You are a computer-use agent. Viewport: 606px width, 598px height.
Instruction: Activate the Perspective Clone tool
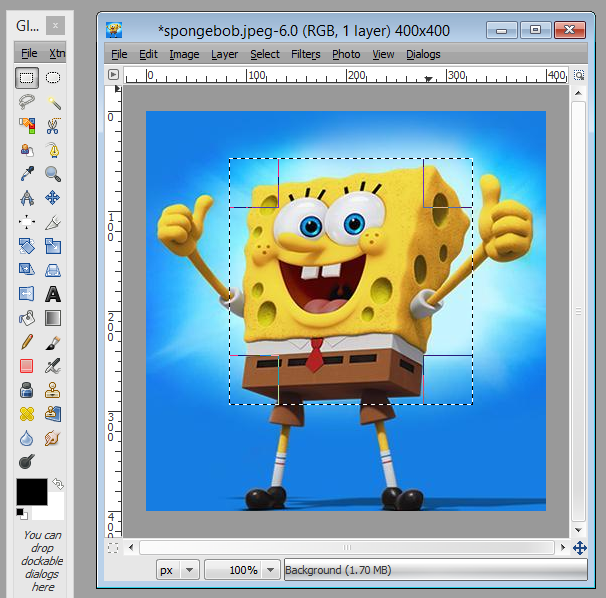click(x=53, y=414)
